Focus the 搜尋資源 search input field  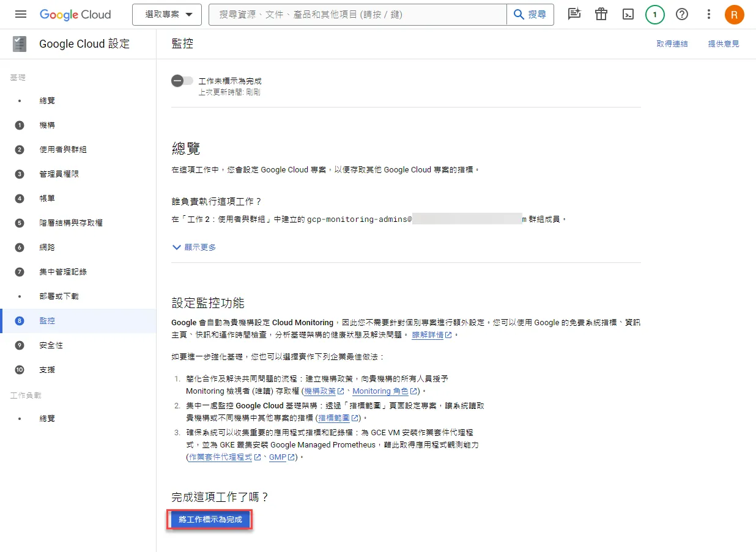(x=358, y=15)
